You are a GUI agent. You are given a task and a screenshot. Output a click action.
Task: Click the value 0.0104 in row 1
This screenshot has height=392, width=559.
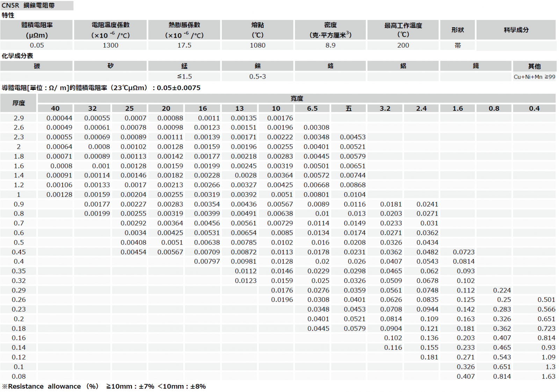pos(355,195)
